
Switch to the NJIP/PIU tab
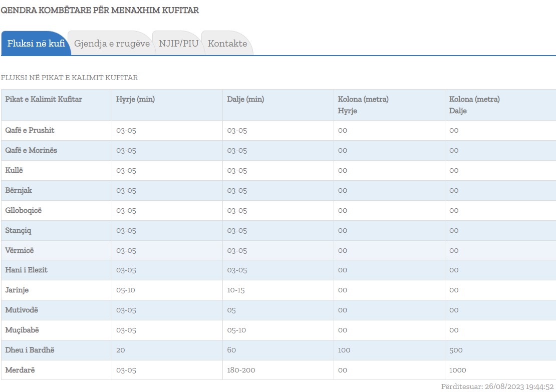click(x=178, y=44)
